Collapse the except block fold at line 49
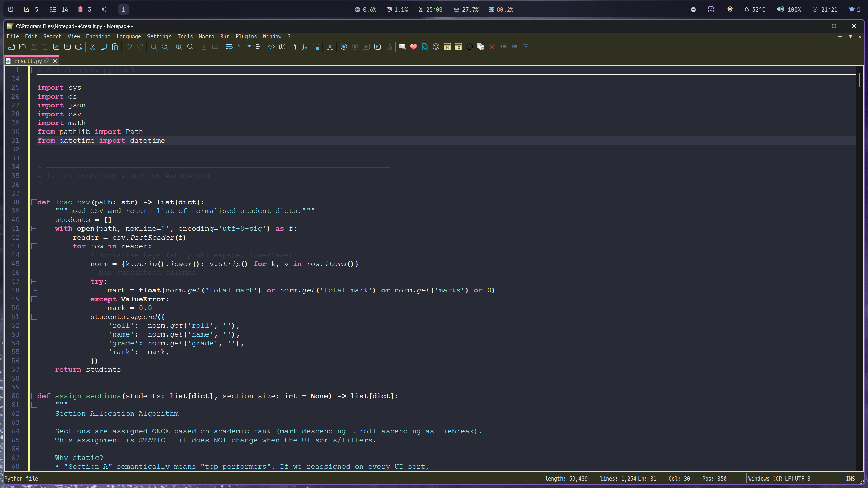This screenshot has height=488, width=868. pyautogui.click(x=34, y=299)
